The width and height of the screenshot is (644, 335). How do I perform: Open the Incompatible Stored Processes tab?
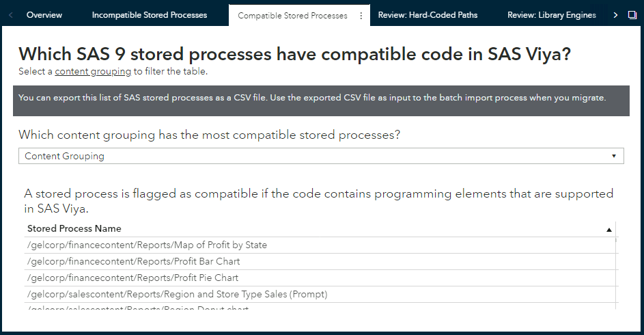tap(150, 15)
